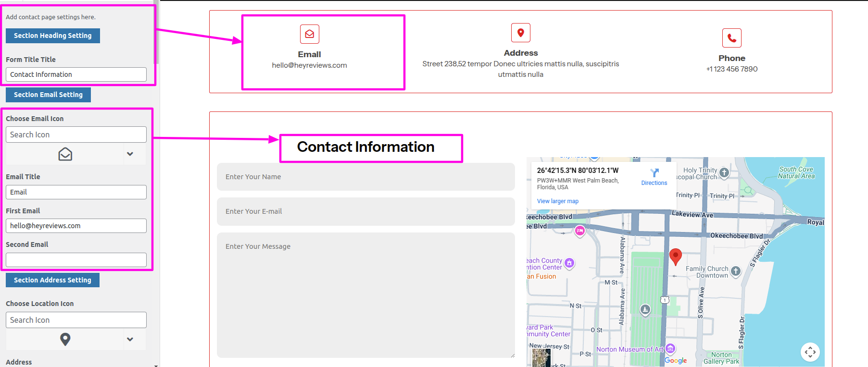Click the Address location pin icon
Viewport: 868px width, 367px height.
tap(520, 33)
